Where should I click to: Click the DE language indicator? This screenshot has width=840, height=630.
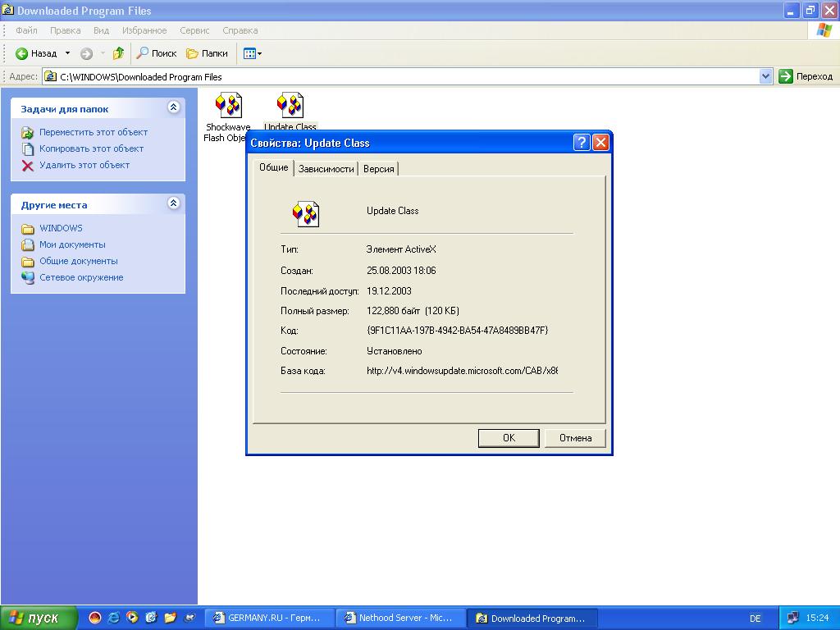point(755,619)
